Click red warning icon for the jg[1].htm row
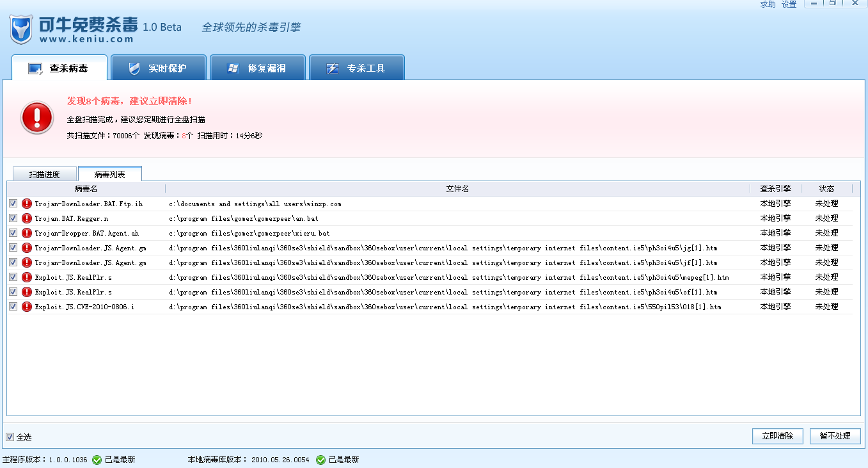This screenshot has width=868, height=468. pos(26,248)
